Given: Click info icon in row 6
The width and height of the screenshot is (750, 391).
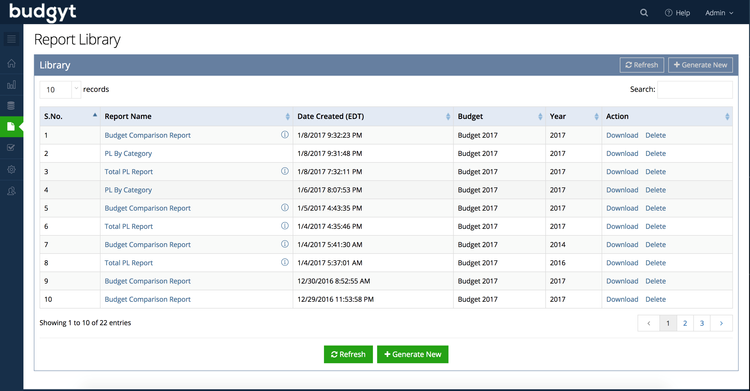Looking at the screenshot, I should pyautogui.click(x=285, y=225).
